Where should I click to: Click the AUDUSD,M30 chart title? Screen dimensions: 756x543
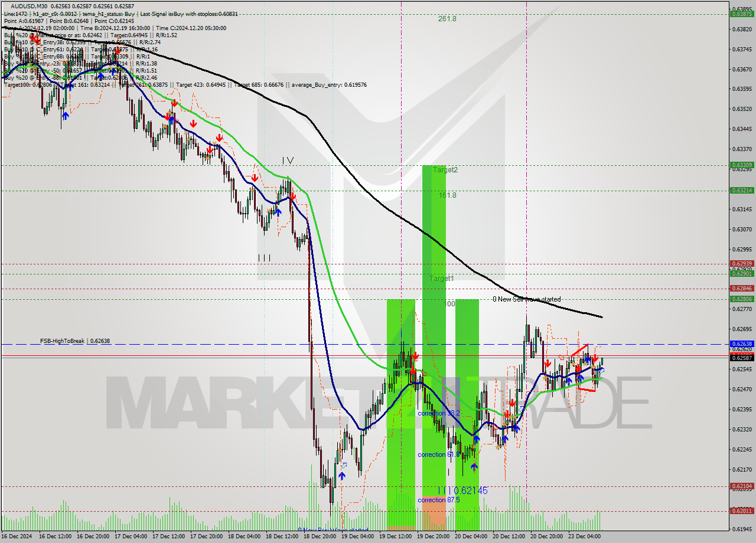tap(28, 6)
